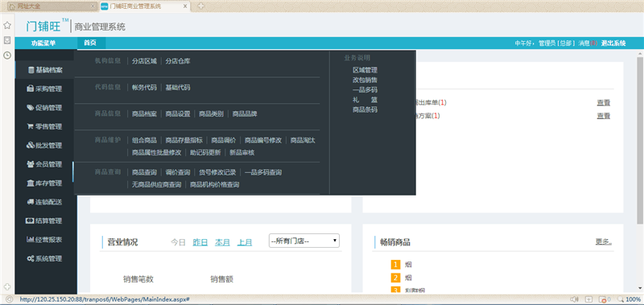Open 商品设置 from the menu
Viewport: 644px width, 305px height.
coord(178,113)
